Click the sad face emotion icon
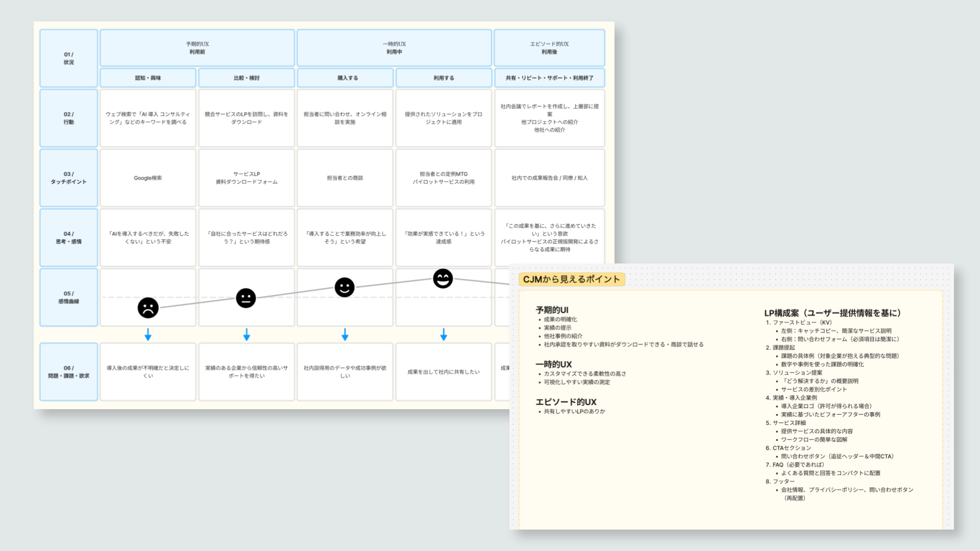This screenshot has width=980, height=551. pyautogui.click(x=148, y=308)
